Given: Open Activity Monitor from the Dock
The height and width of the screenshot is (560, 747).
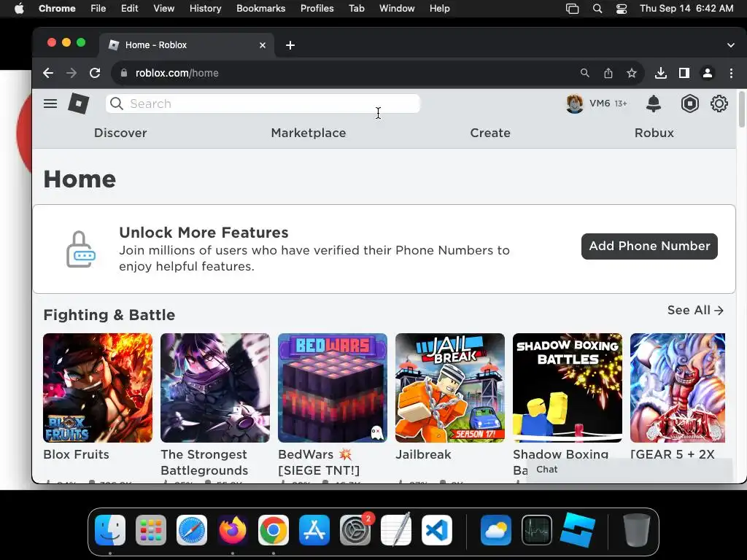Looking at the screenshot, I should click(537, 530).
